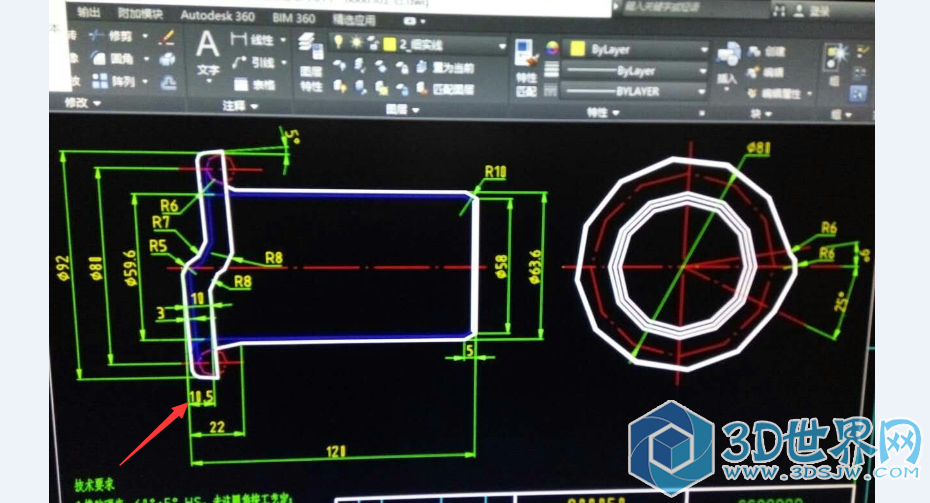
Task: Click Match Layer (匹配图层) button
Action: tap(446, 90)
